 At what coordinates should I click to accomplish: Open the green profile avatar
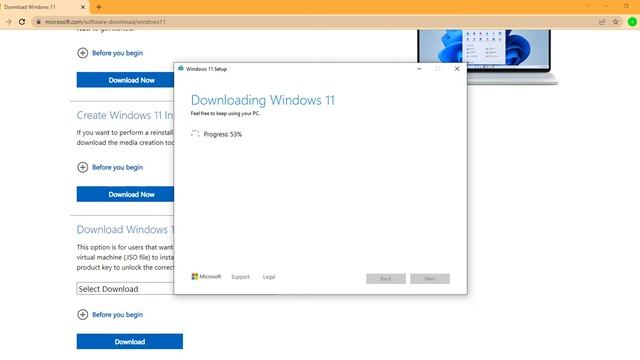(x=632, y=22)
